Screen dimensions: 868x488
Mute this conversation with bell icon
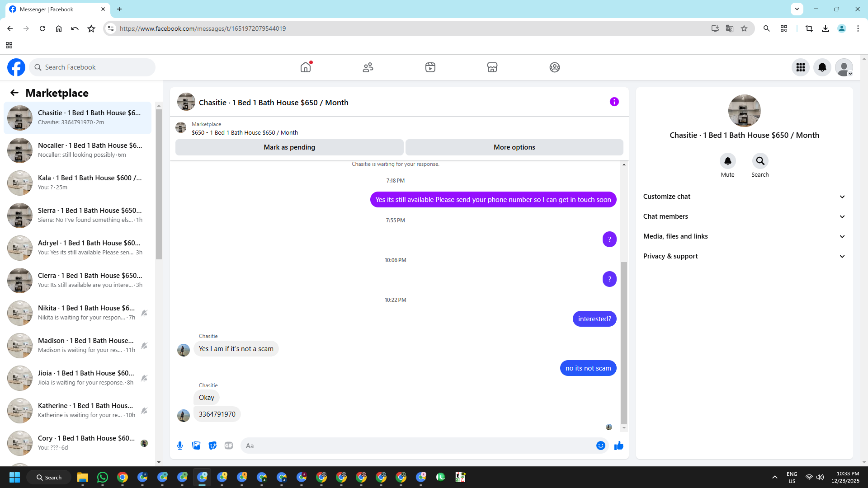pos(727,161)
